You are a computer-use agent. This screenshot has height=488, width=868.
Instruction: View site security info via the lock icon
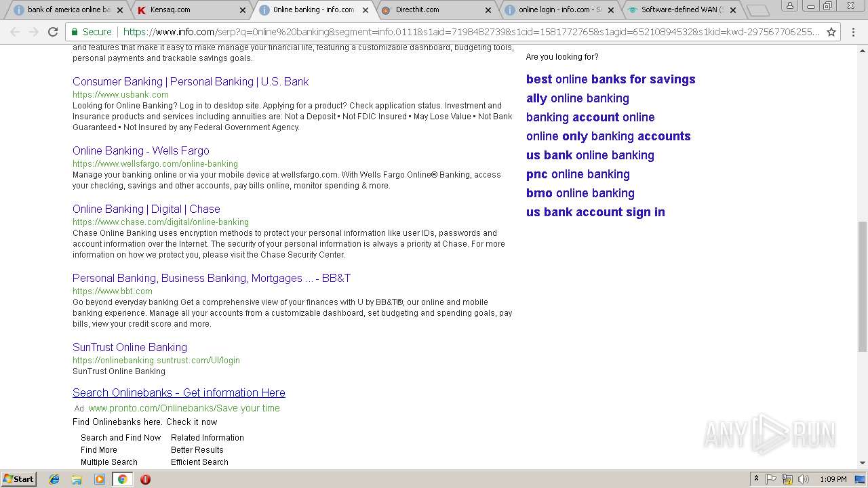pyautogui.click(x=75, y=32)
